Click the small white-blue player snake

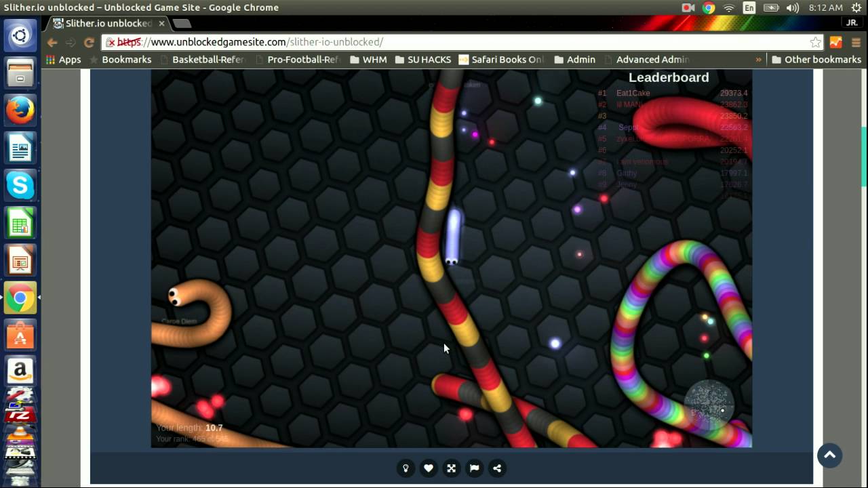pos(452,237)
